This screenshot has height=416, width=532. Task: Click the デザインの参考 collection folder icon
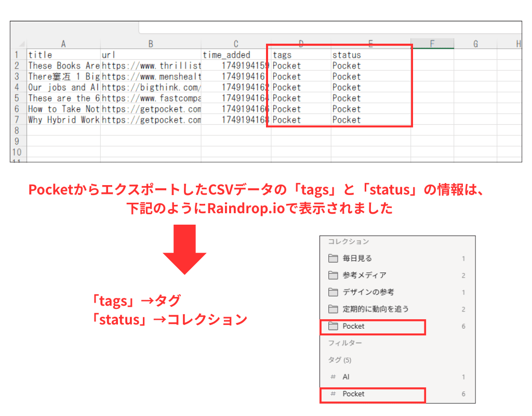click(x=334, y=291)
